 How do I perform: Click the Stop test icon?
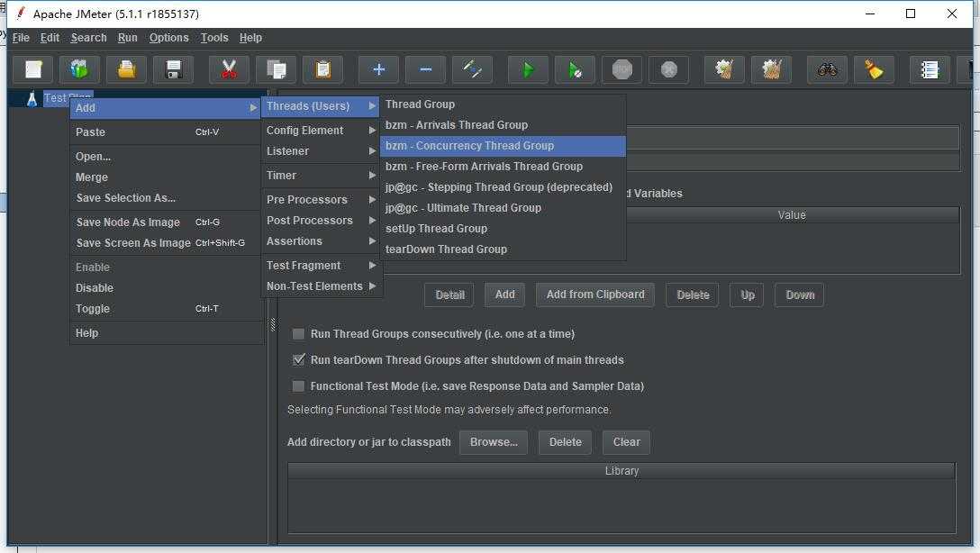pos(622,69)
